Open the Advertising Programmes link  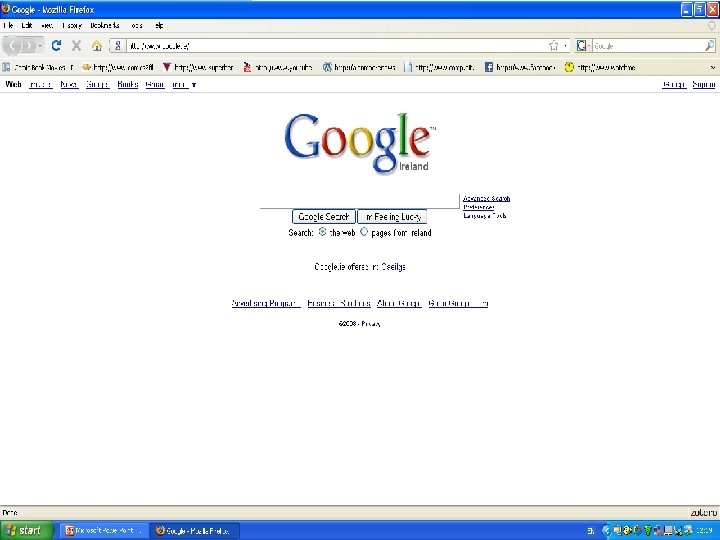pos(266,304)
